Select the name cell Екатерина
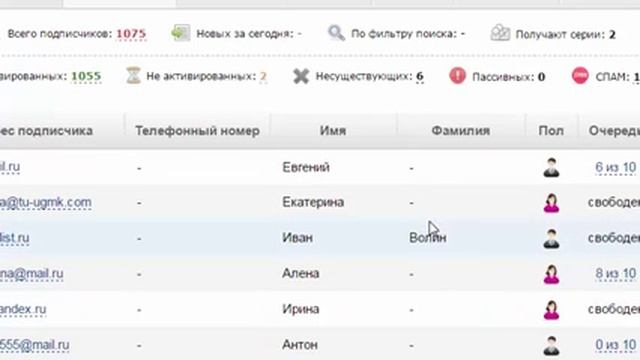640x360 pixels. (x=313, y=202)
